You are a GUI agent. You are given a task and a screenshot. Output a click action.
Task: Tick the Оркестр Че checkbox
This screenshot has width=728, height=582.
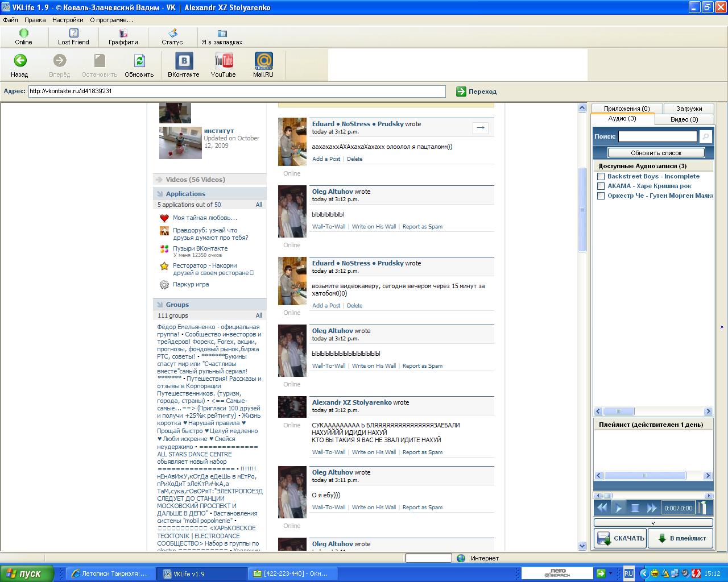click(601, 196)
